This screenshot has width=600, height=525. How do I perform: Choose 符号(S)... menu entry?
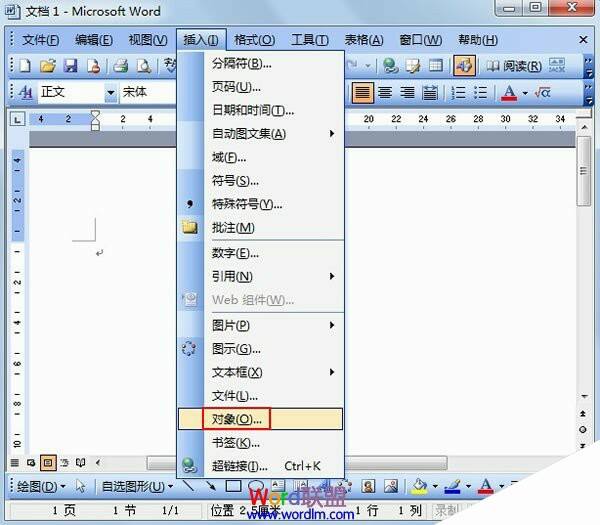click(x=260, y=180)
